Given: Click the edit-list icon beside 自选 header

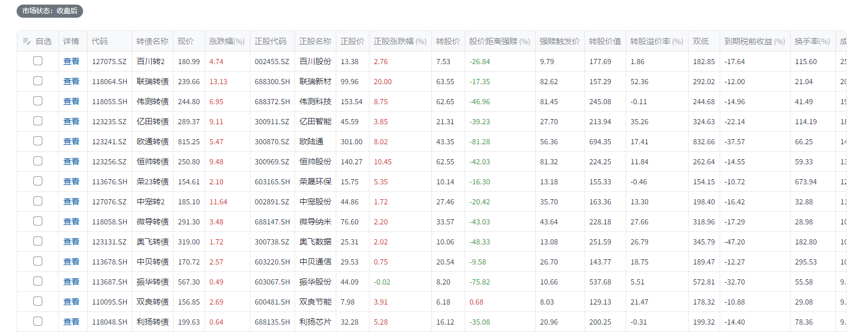Looking at the screenshot, I should [x=26, y=41].
